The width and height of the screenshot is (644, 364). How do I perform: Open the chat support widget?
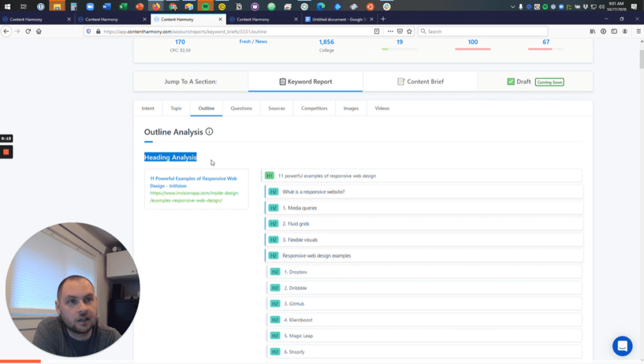(x=622, y=346)
